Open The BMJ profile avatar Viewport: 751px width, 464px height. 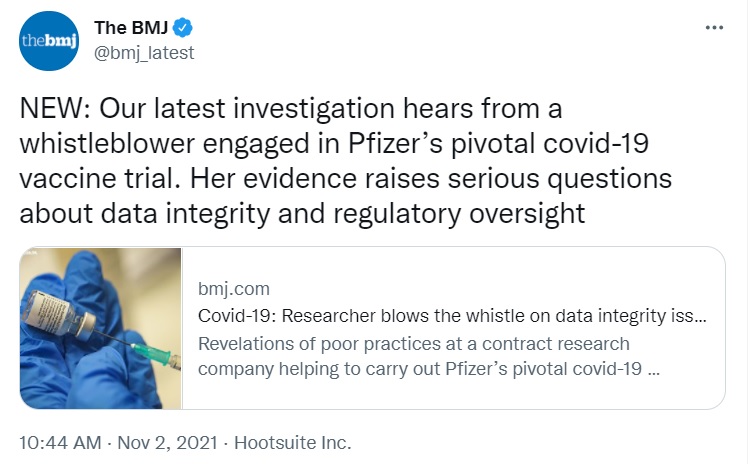pos(49,41)
